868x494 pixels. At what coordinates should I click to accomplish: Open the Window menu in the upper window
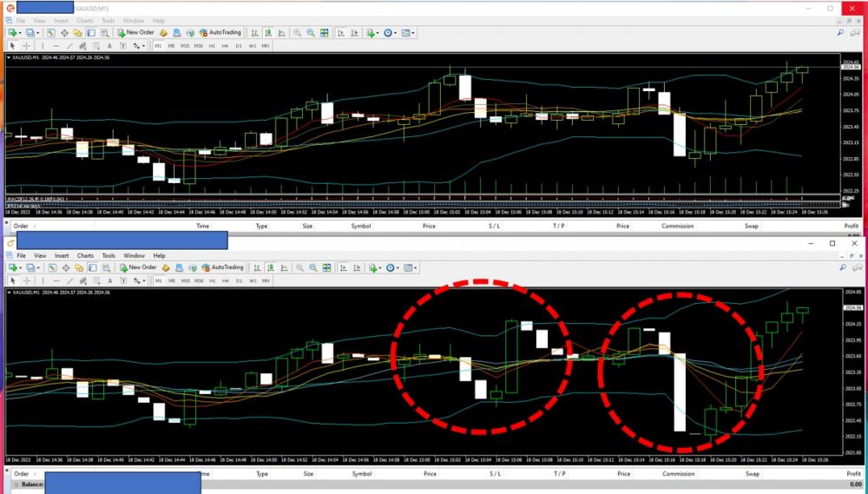click(x=134, y=21)
